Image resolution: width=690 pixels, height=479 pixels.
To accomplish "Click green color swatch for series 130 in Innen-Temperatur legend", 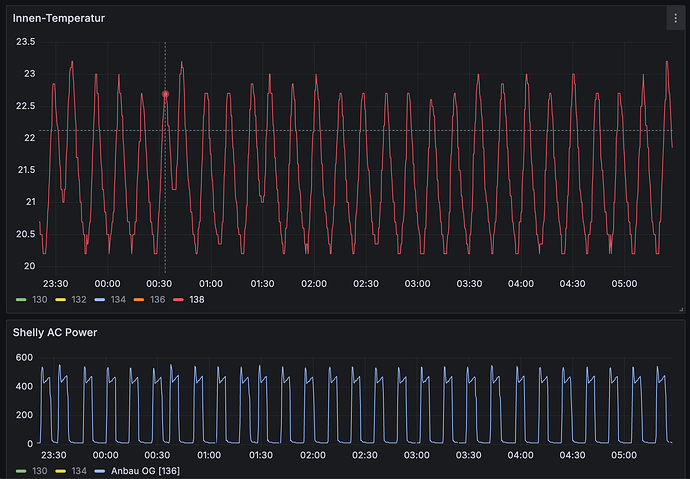I will coord(21,299).
